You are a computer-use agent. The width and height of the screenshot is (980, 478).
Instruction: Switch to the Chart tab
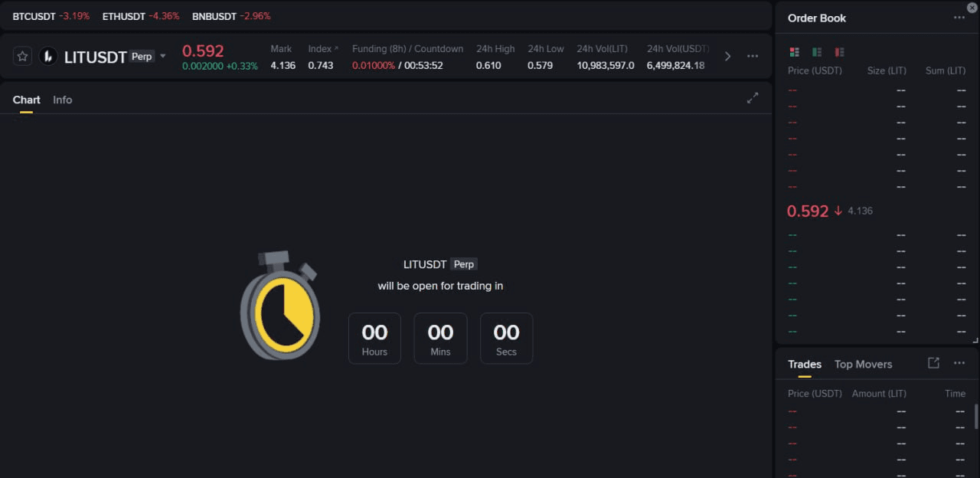click(27, 100)
